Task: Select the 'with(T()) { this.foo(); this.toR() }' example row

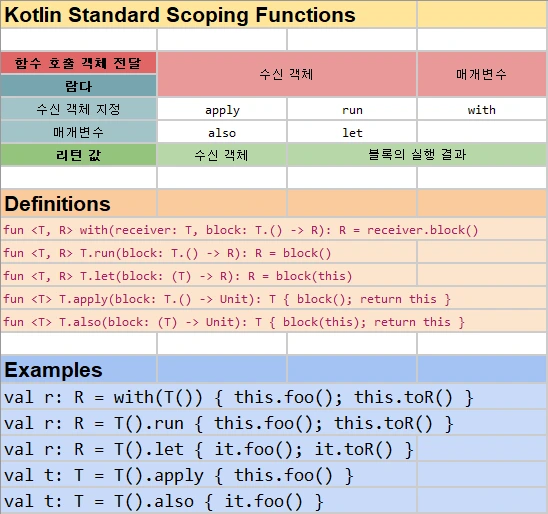Action: [x=274, y=397]
